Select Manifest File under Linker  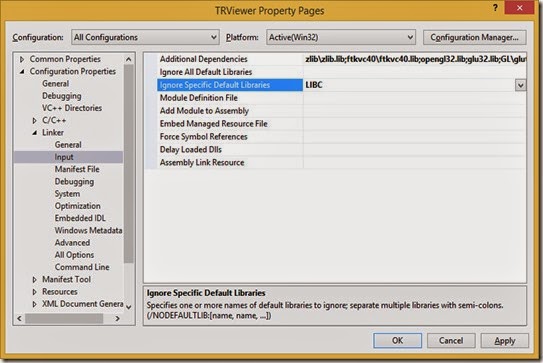(77, 169)
